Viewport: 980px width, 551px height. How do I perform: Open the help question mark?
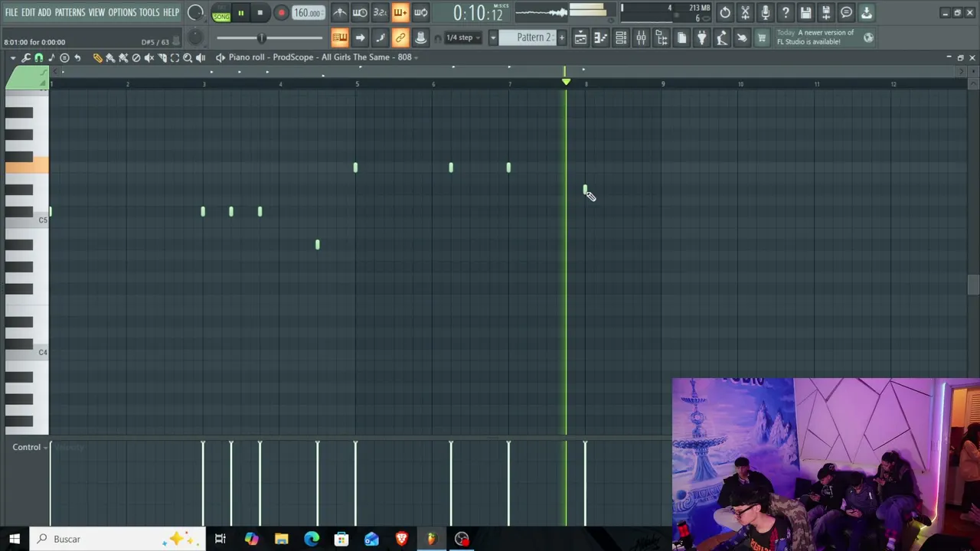point(786,12)
